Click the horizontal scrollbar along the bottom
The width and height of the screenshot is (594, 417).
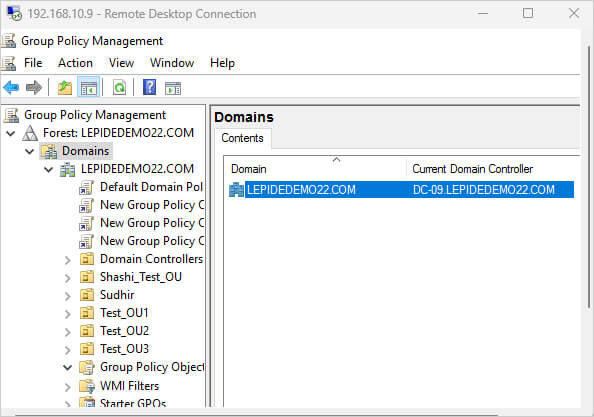point(256,415)
